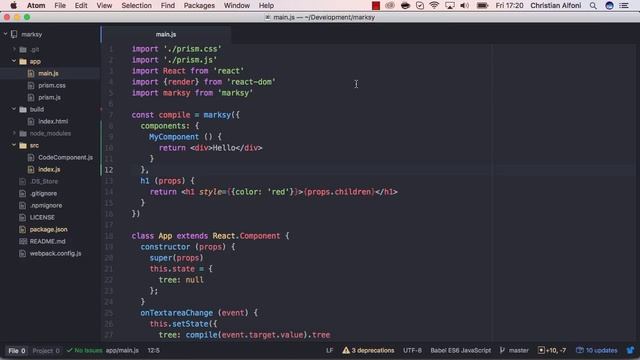Click the red recording icon in menu bar
Image resolution: width=640 pixels, height=360 pixels.
[376, 5]
